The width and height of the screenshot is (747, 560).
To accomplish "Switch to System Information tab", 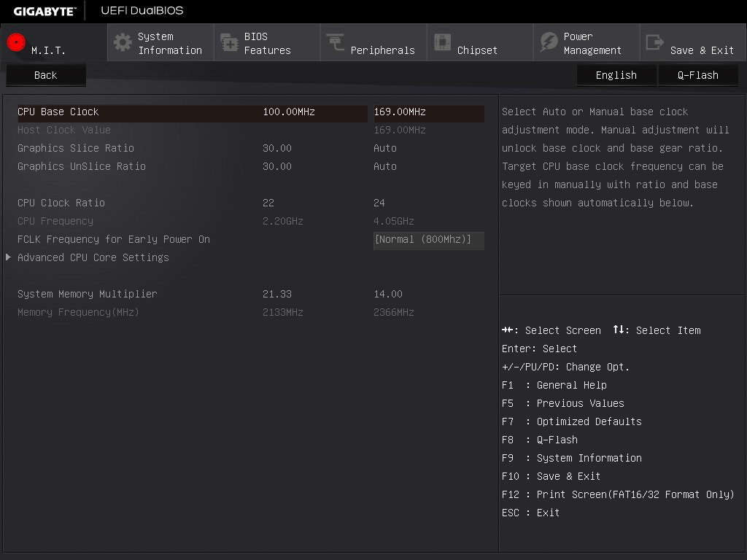I will (x=160, y=43).
